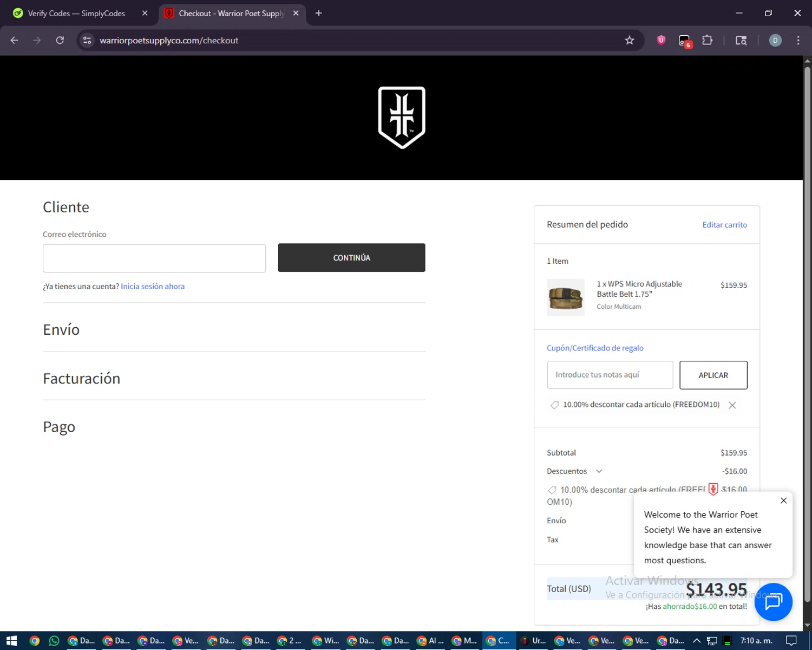Click the CONTINÚA button
812x650 pixels.
point(351,258)
